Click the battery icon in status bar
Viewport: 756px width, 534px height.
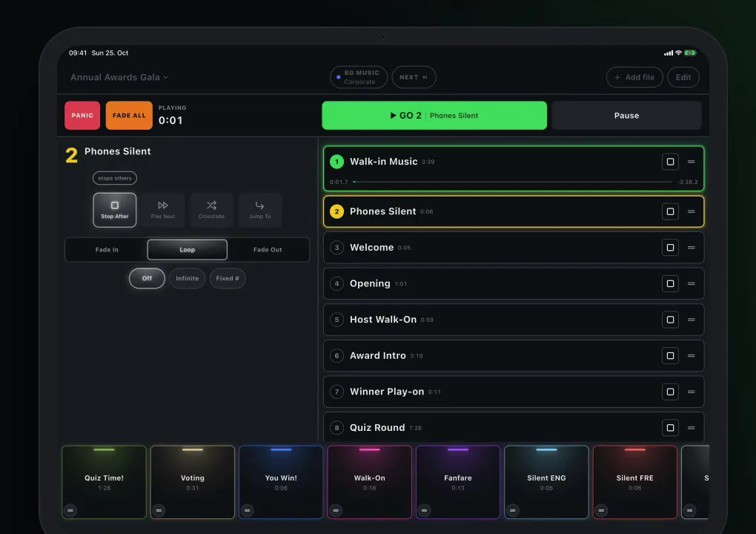pos(691,53)
